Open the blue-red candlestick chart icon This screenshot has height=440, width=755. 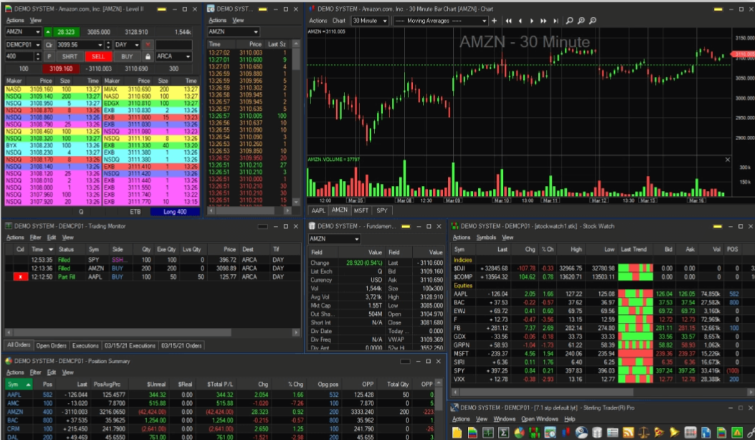pyautogui.click(x=566, y=432)
